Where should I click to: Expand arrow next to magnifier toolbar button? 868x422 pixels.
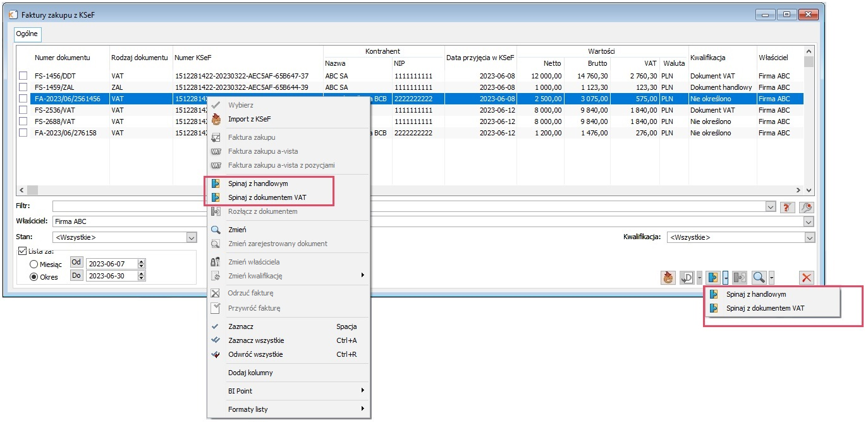click(771, 277)
